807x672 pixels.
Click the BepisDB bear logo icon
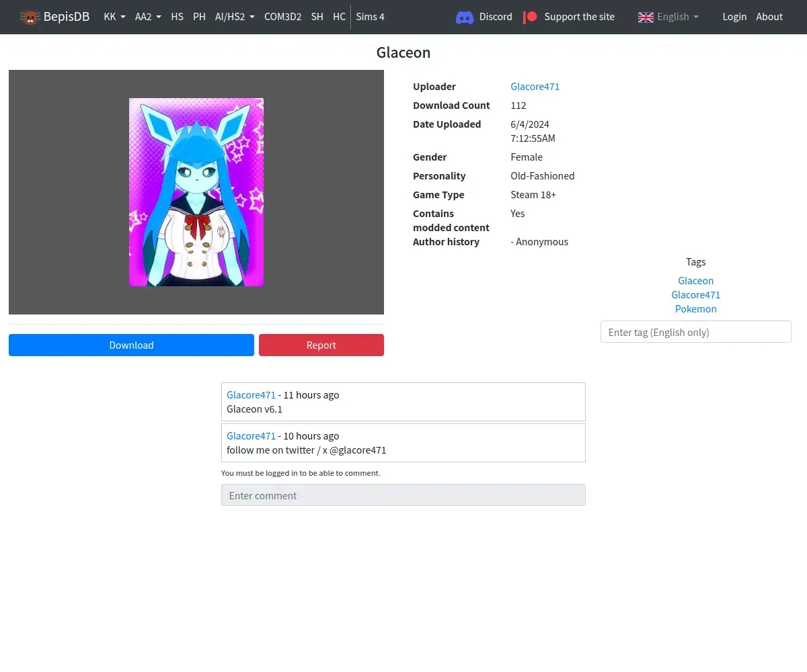(x=30, y=17)
